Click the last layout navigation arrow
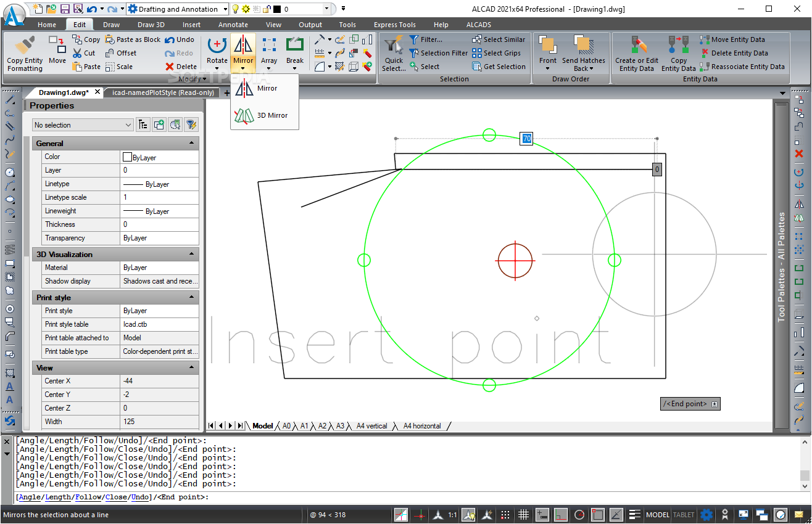The image size is (812, 524). tap(241, 426)
